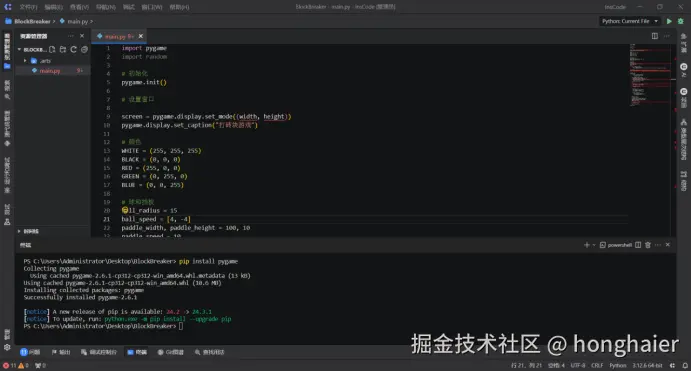Screen dimensions: 692x371
Task: Click line number 21 in the gutter
Action: tap(106, 219)
